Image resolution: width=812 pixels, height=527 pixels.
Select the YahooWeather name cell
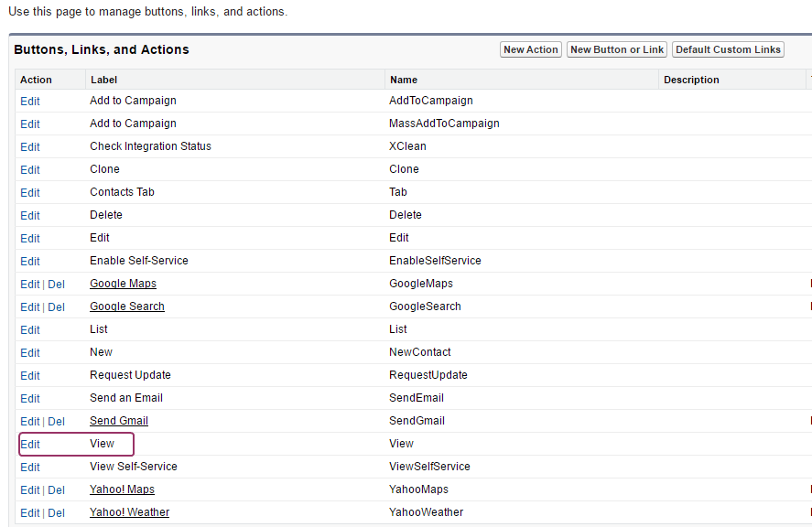click(426, 512)
